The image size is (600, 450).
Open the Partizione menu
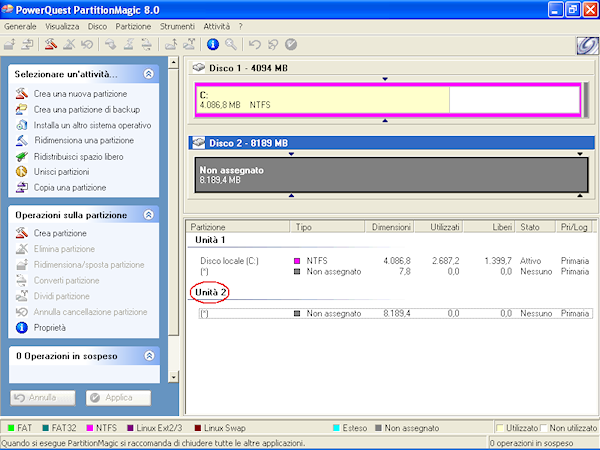(x=133, y=24)
